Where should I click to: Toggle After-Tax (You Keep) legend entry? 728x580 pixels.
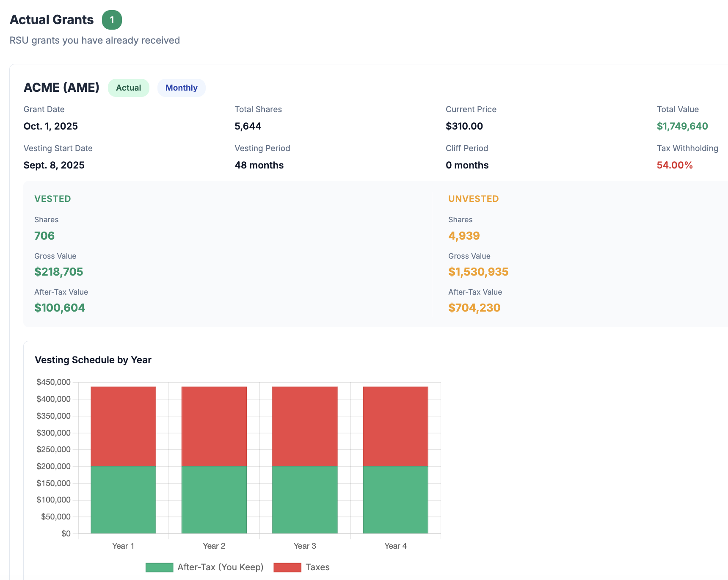tap(204, 567)
